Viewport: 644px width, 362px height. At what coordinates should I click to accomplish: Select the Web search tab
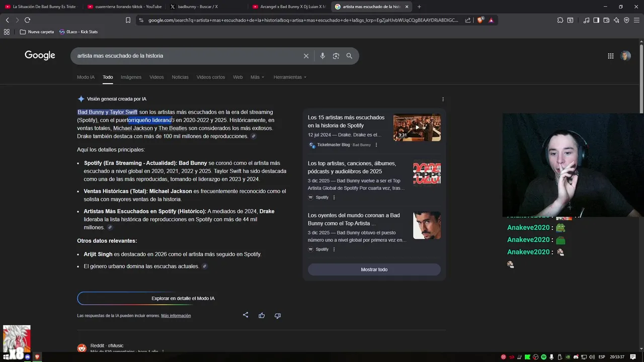point(237,77)
